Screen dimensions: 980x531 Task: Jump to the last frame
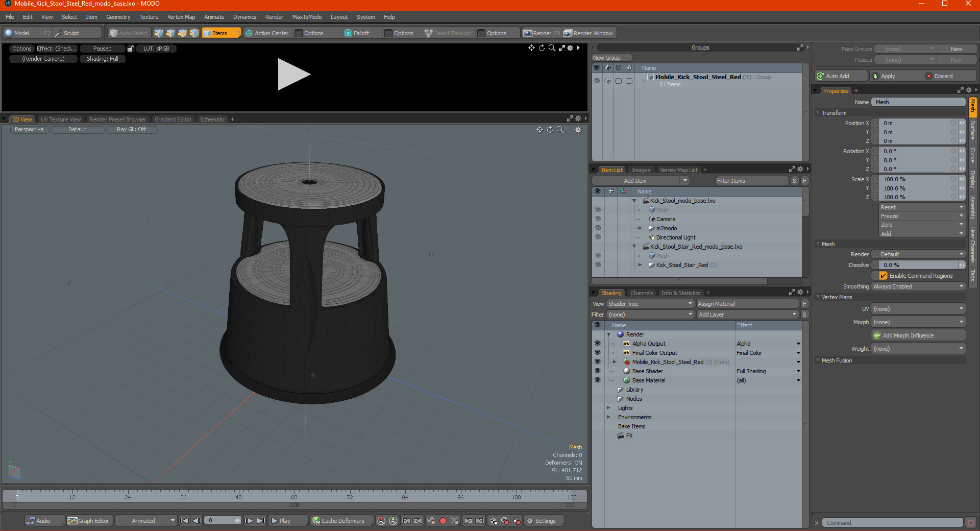click(261, 521)
